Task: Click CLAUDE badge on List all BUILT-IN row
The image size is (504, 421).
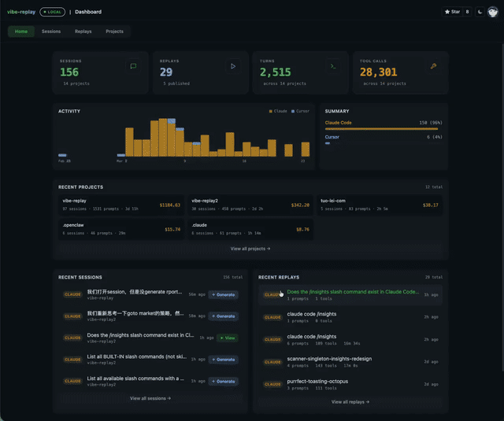Action: click(x=72, y=360)
